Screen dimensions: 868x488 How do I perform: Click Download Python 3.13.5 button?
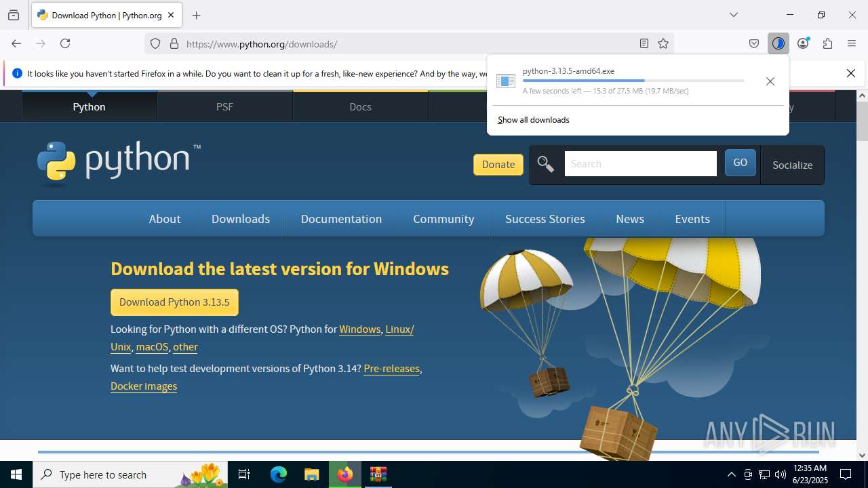pos(174,302)
